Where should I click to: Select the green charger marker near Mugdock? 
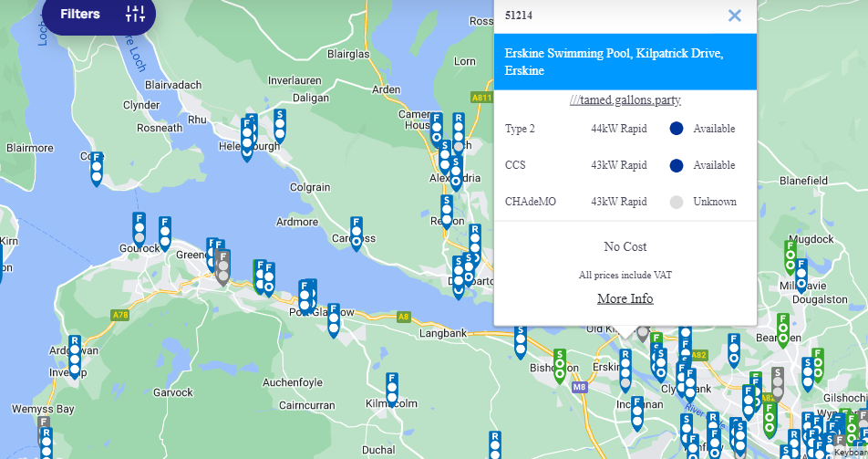(x=790, y=257)
